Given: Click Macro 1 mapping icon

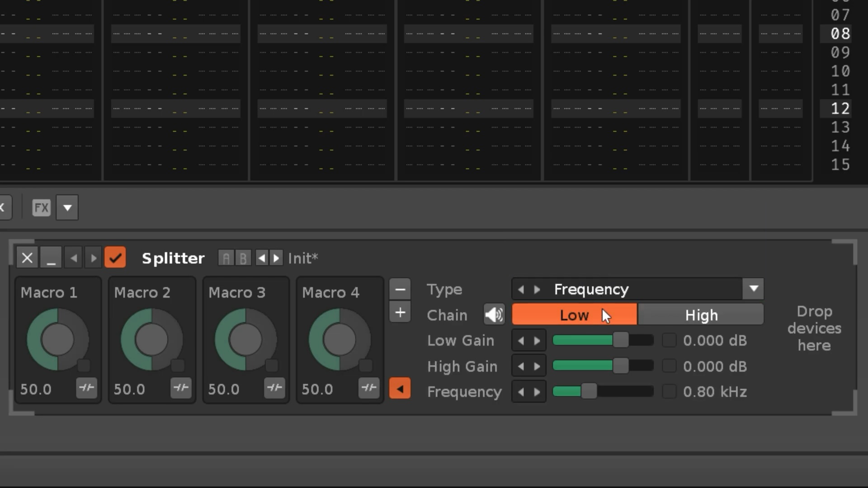Looking at the screenshot, I should 86,388.
